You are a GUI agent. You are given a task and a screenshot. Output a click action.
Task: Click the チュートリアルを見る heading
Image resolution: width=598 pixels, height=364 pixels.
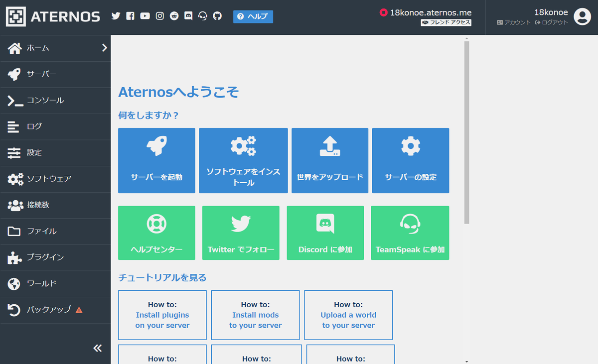162,277
